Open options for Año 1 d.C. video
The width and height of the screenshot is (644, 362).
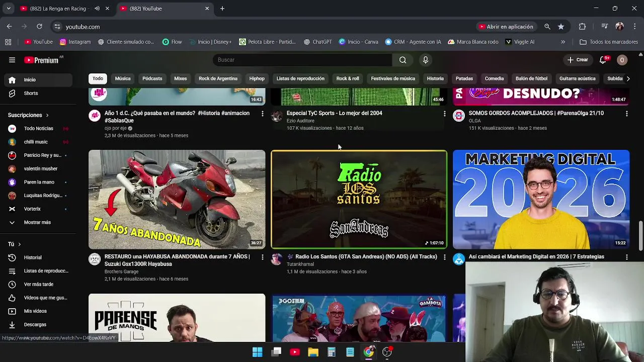click(x=262, y=114)
